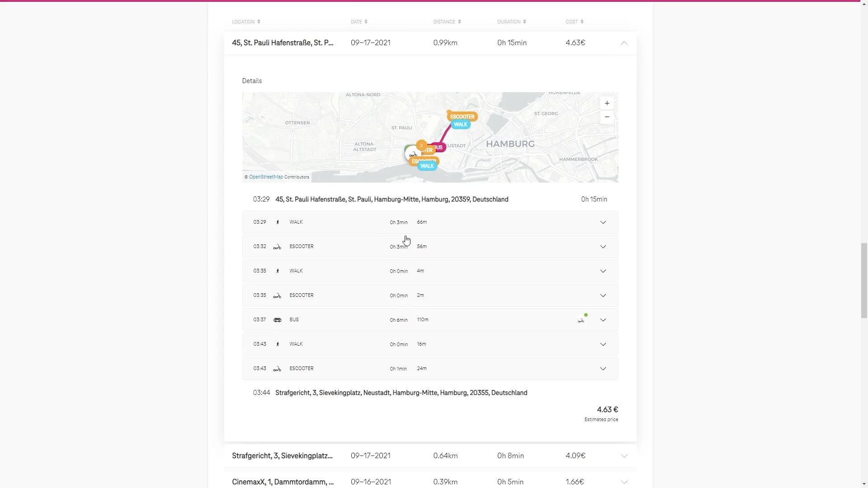Image resolution: width=868 pixels, height=488 pixels.
Task: Click the ESCOOTER map marker near St. Georg
Action: (462, 117)
